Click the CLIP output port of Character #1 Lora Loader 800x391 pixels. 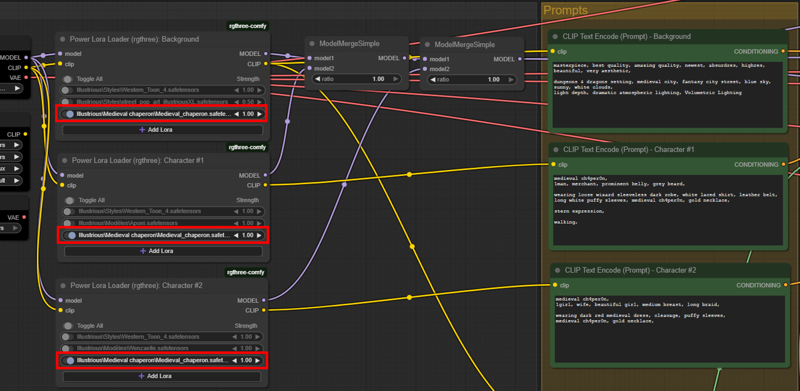point(265,185)
